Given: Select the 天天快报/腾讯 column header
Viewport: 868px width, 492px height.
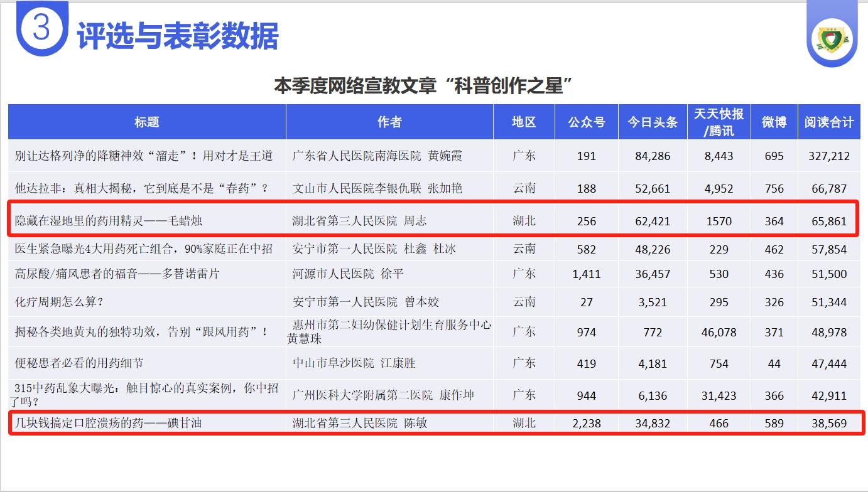Looking at the screenshot, I should (719, 122).
